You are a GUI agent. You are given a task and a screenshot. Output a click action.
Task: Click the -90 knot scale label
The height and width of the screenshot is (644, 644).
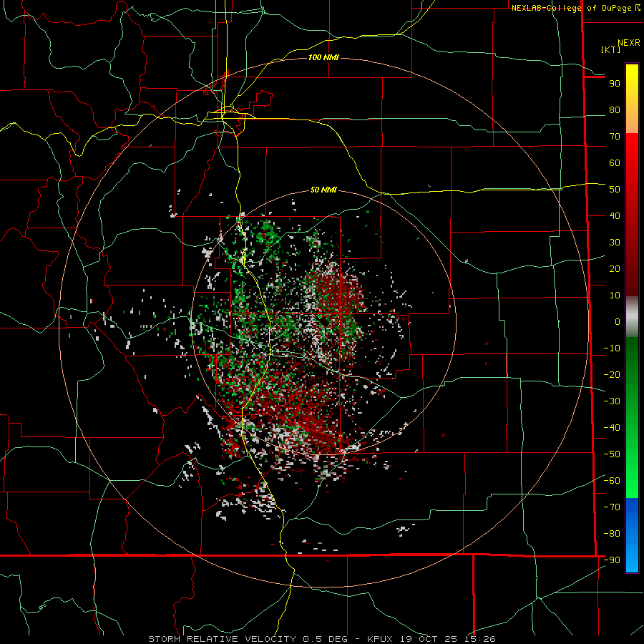coord(612,560)
